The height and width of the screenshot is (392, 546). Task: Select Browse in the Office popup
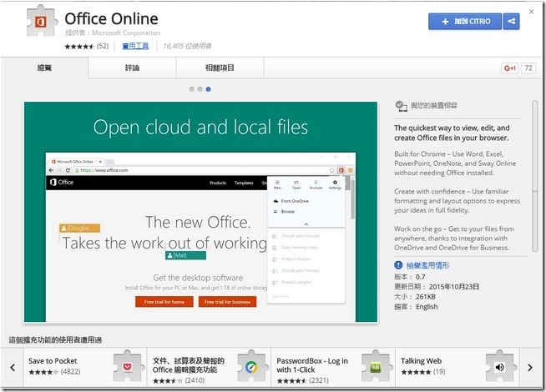284,212
